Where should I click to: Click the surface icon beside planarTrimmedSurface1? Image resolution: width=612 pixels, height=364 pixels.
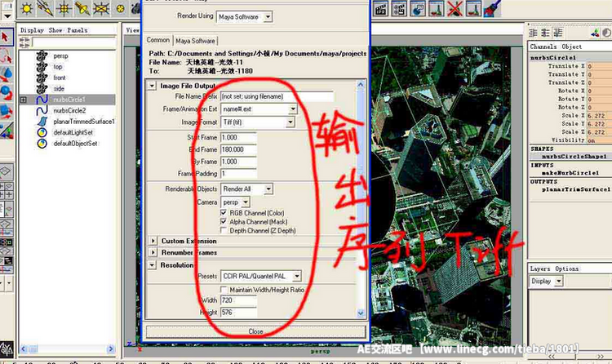(42, 122)
